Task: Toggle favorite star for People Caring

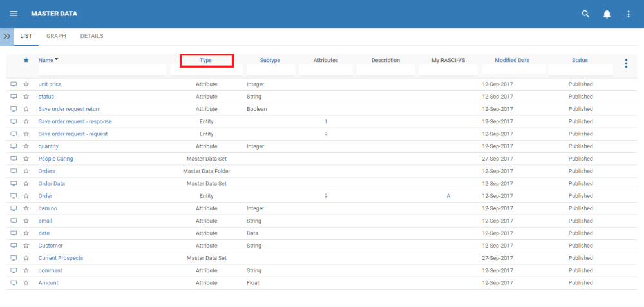Action: point(26,159)
